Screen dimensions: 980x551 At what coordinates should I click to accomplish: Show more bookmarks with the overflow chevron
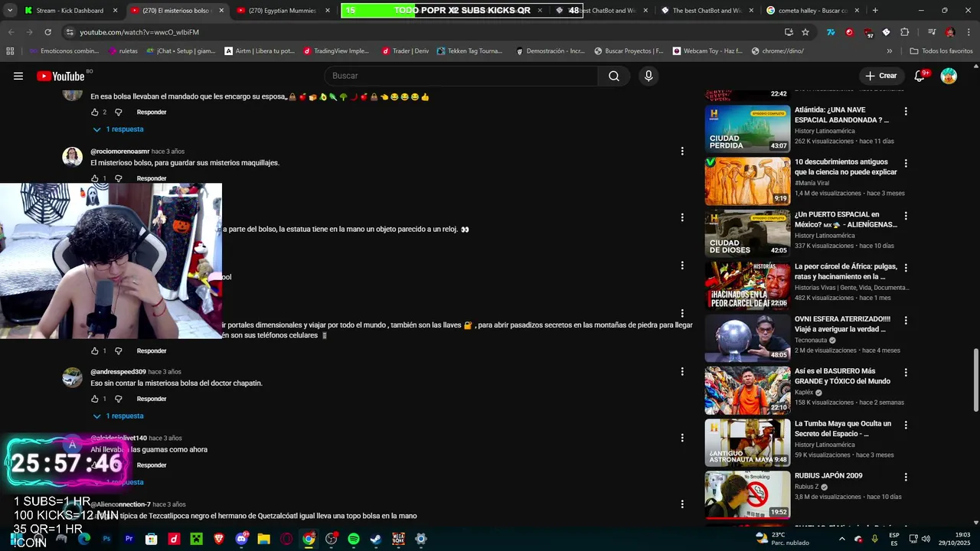(x=889, y=51)
